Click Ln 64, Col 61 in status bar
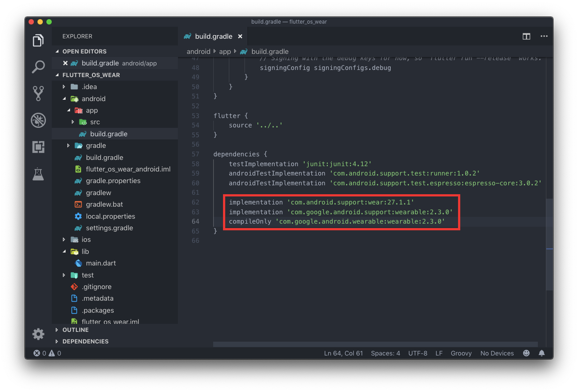 (343, 353)
